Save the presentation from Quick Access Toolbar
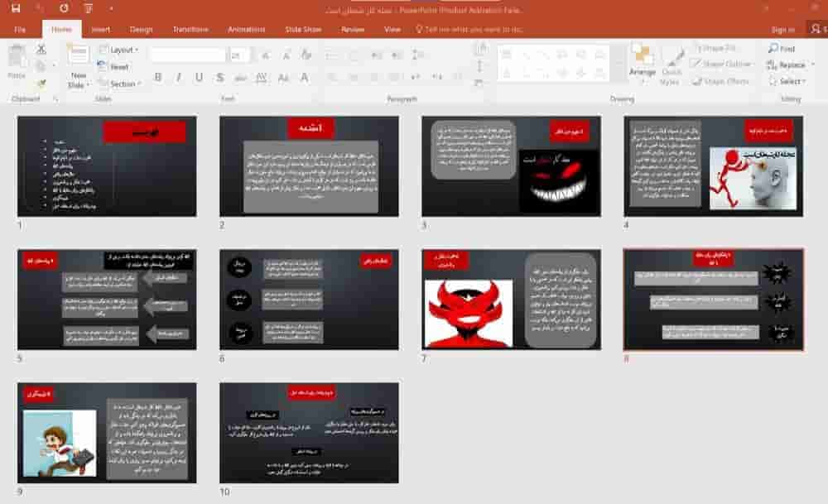Image resolution: width=828 pixels, height=504 pixels. tap(16, 8)
